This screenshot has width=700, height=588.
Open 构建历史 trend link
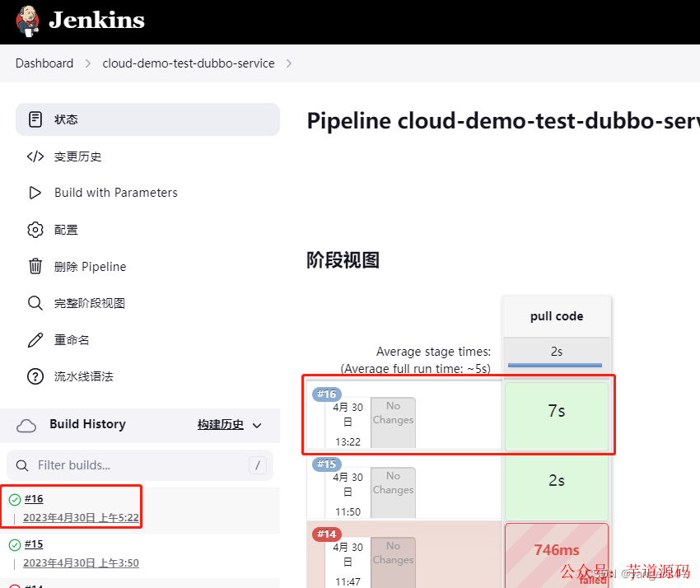pos(221,424)
